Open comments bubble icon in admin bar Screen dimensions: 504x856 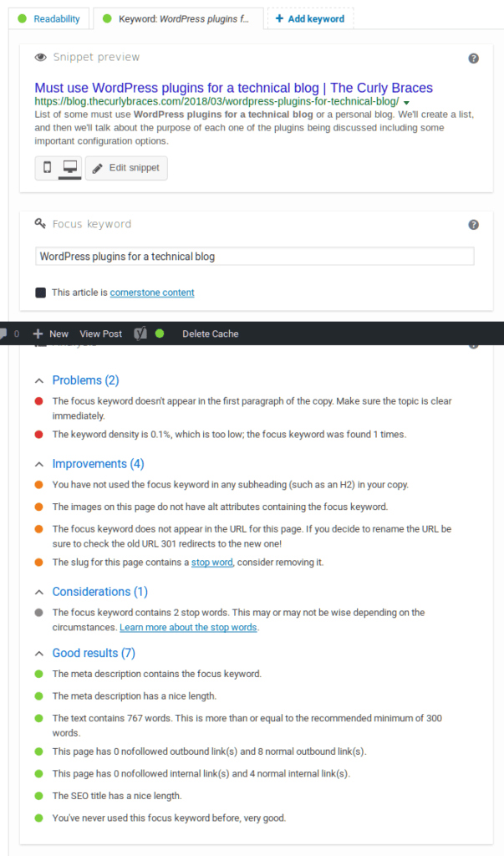click(x=3, y=334)
